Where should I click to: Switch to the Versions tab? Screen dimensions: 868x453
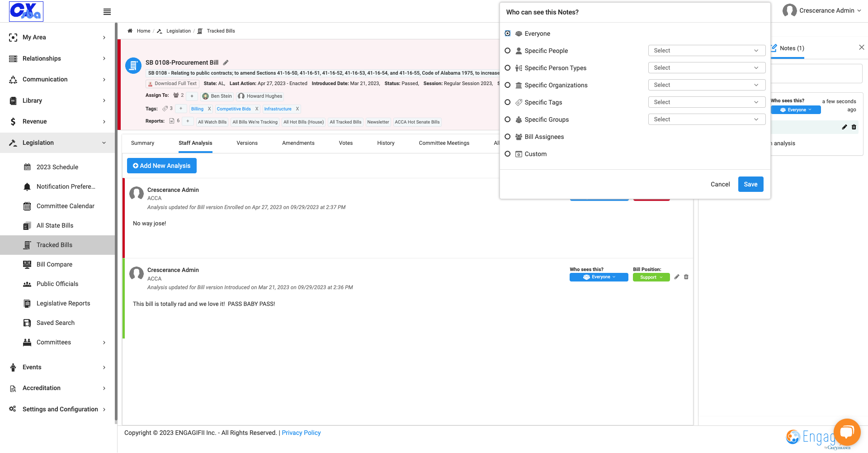247,143
